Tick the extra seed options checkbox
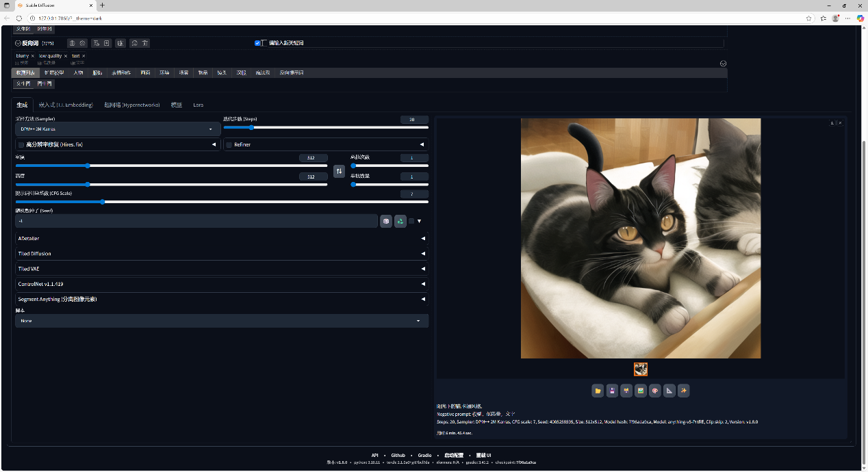The image size is (868, 472). pos(411,221)
